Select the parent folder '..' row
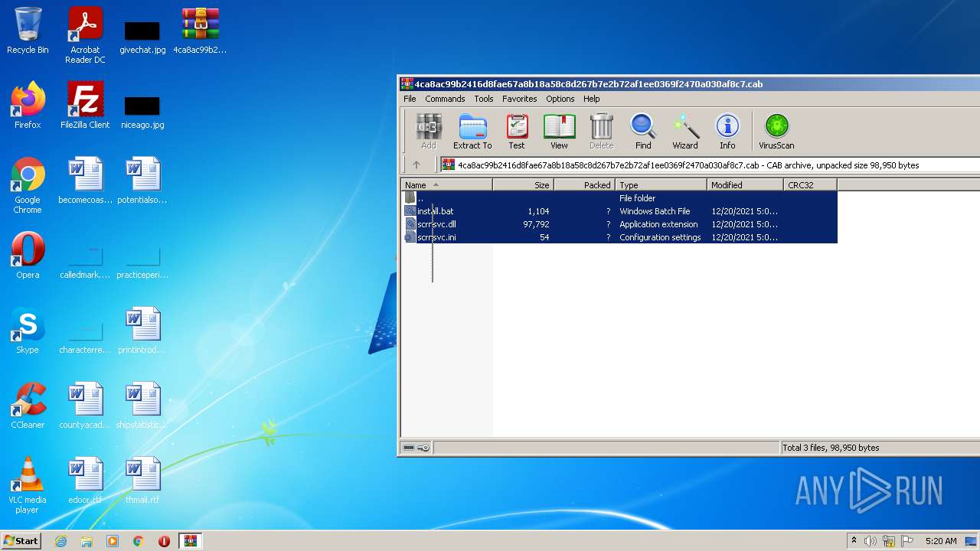 point(619,198)
